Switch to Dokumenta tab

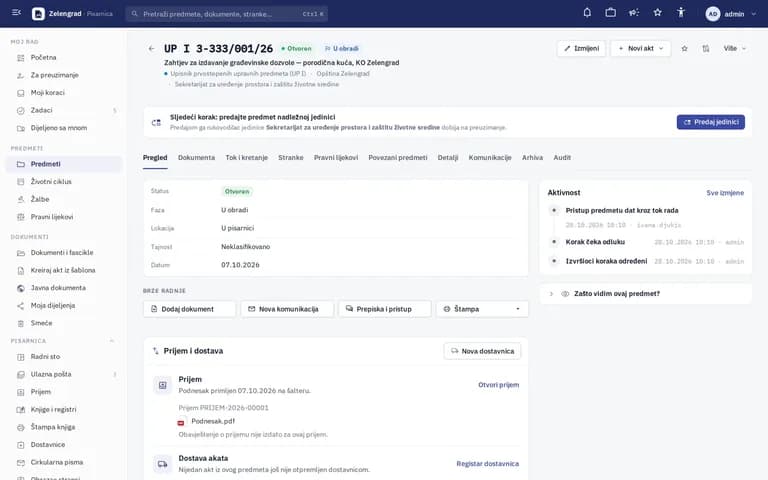point(196,158)
